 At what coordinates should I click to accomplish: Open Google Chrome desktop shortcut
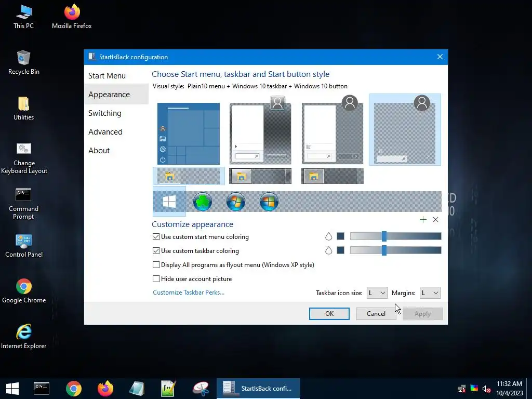pos(24,291)
